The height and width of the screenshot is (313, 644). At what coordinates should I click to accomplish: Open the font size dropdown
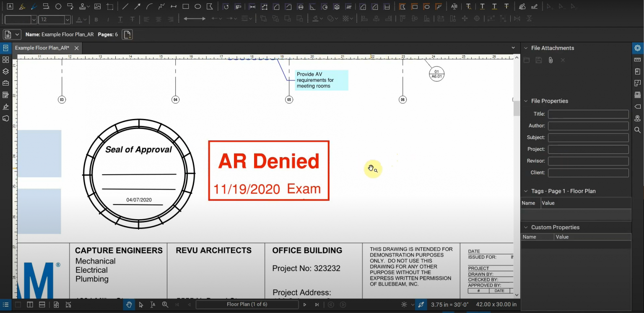(x=67, y=20)
